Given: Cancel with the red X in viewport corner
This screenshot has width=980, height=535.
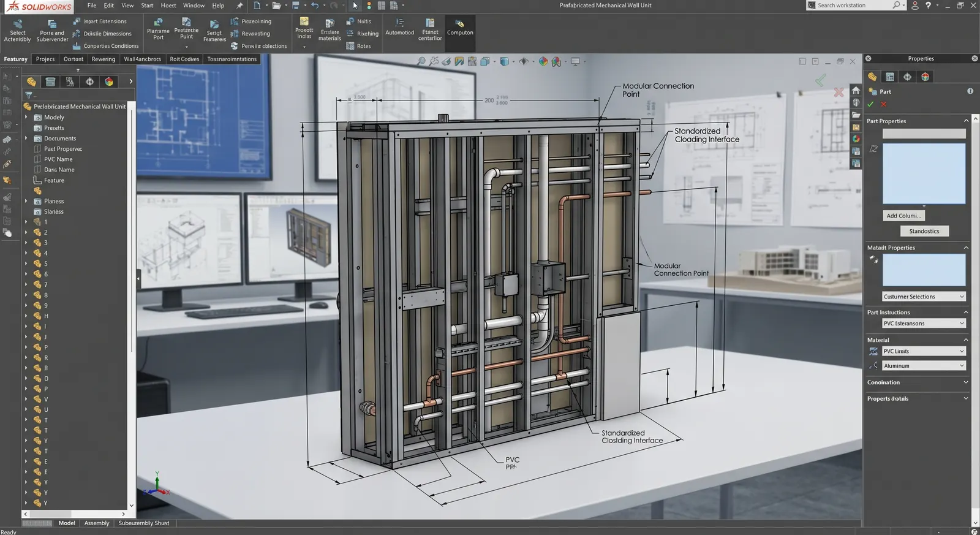Looking at the screenshot, I should pos(839,93).
